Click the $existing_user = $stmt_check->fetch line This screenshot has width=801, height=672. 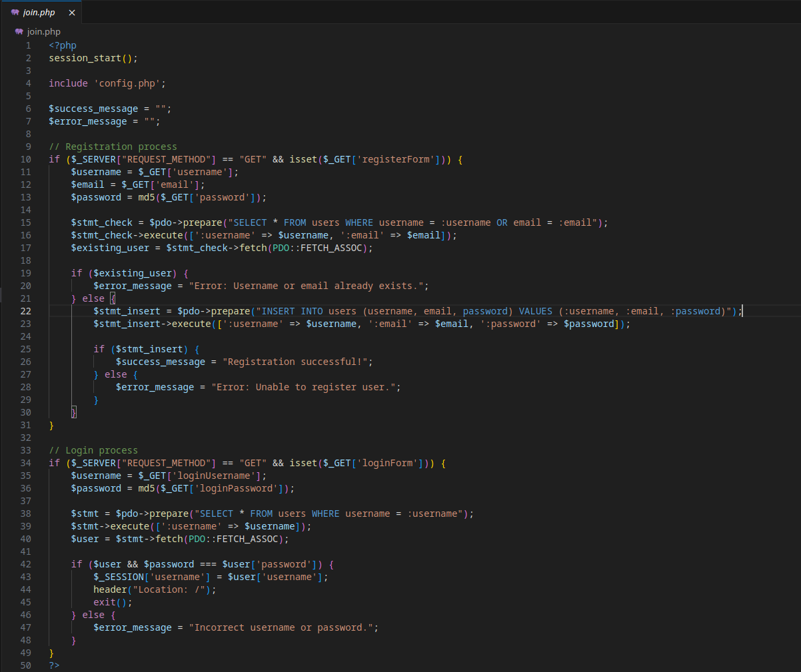[222, 248]
